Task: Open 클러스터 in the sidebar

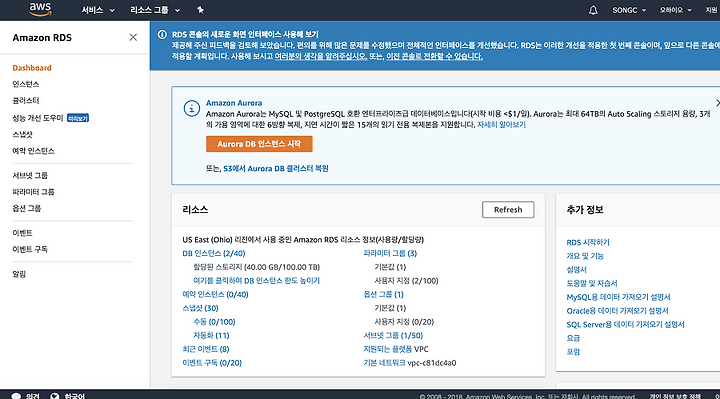Action: (x=26, y=101)
